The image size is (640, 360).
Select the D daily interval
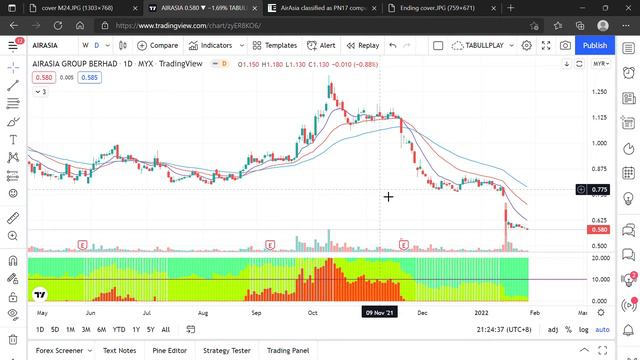click(97, 45)
